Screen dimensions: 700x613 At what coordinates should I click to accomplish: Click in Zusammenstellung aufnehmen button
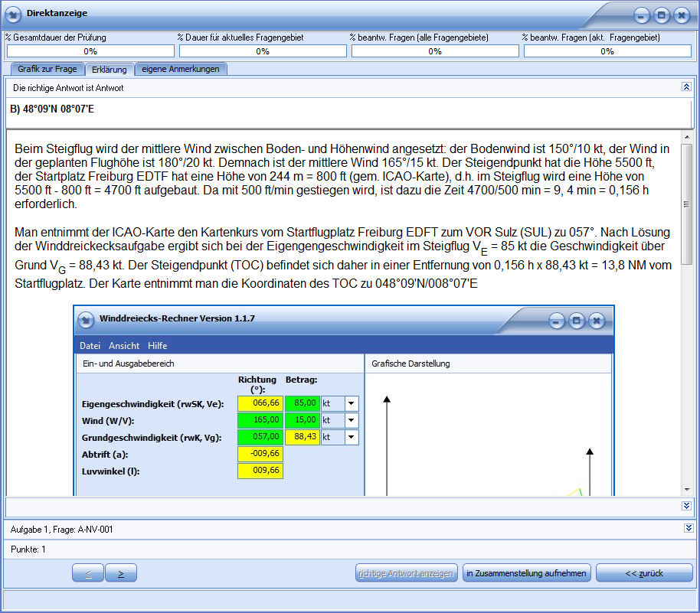526,573
